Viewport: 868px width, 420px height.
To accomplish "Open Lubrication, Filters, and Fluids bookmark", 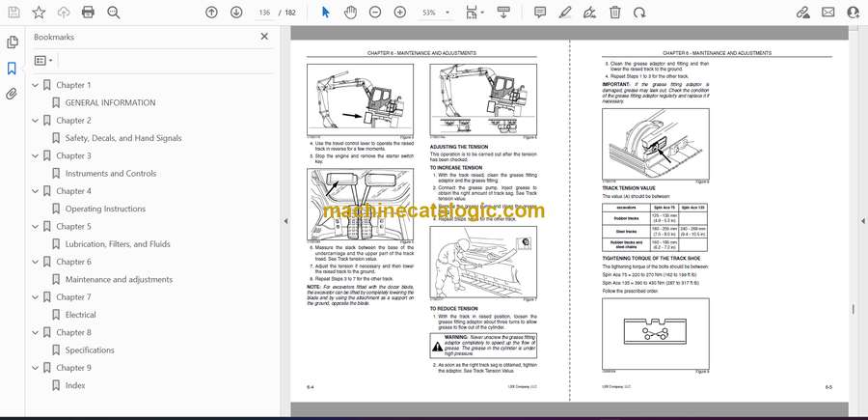I will click(118, 244).
